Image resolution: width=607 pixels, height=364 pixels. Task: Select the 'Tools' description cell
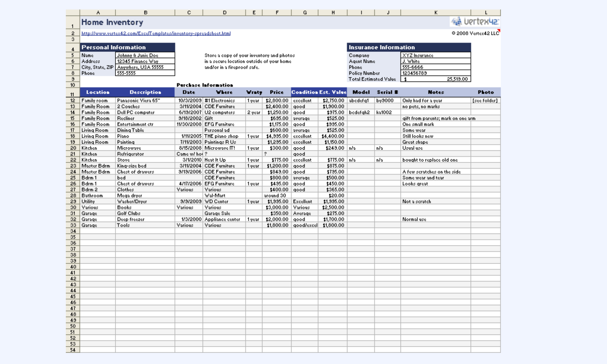point(145,225)
